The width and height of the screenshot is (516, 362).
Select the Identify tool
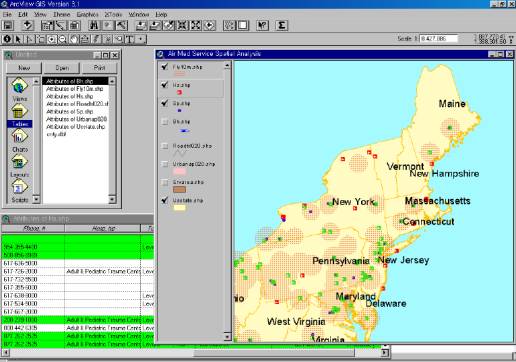pyautogui.click(x=7, y=39)
